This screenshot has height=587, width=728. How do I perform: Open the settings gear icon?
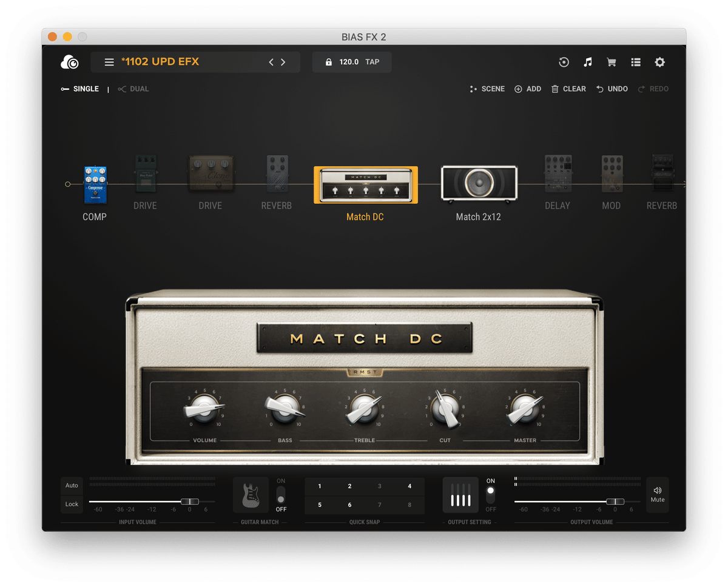[x=660, y=62]
